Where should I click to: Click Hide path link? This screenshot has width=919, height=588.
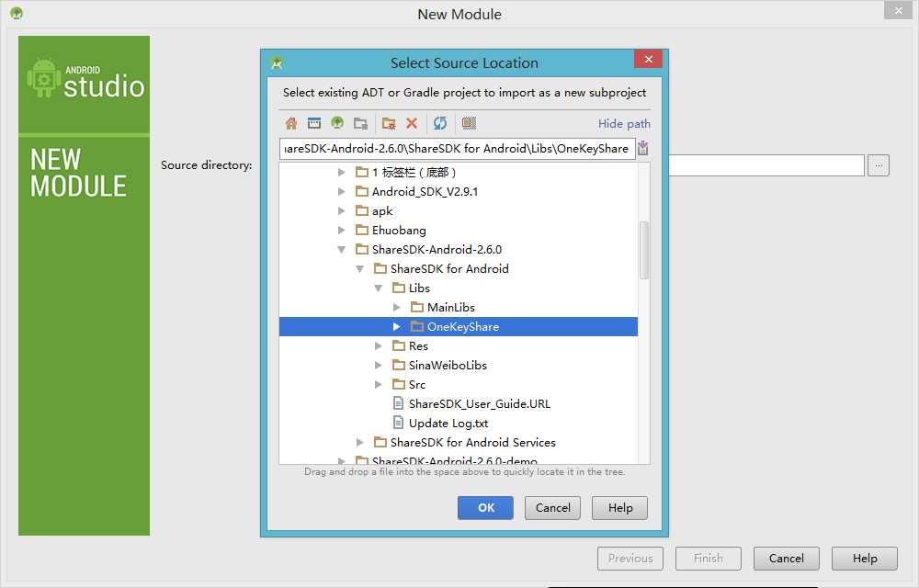(624, 124)
